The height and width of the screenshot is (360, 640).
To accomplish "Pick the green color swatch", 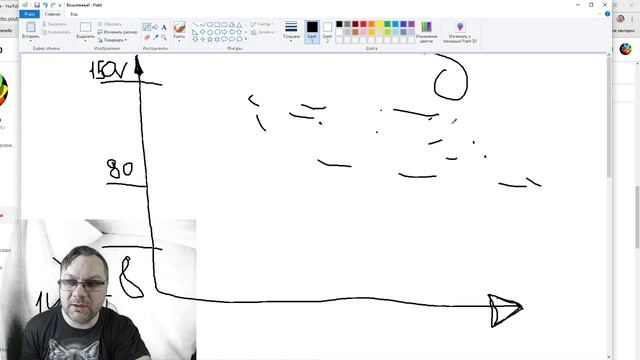I will pos(387,24).
